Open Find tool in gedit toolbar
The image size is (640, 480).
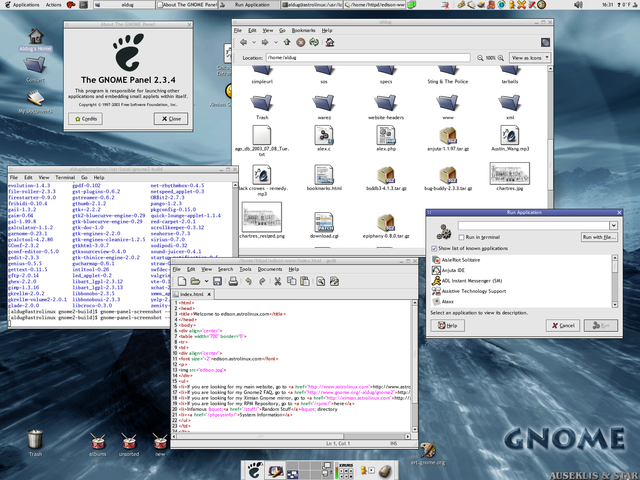pos(320,281)
